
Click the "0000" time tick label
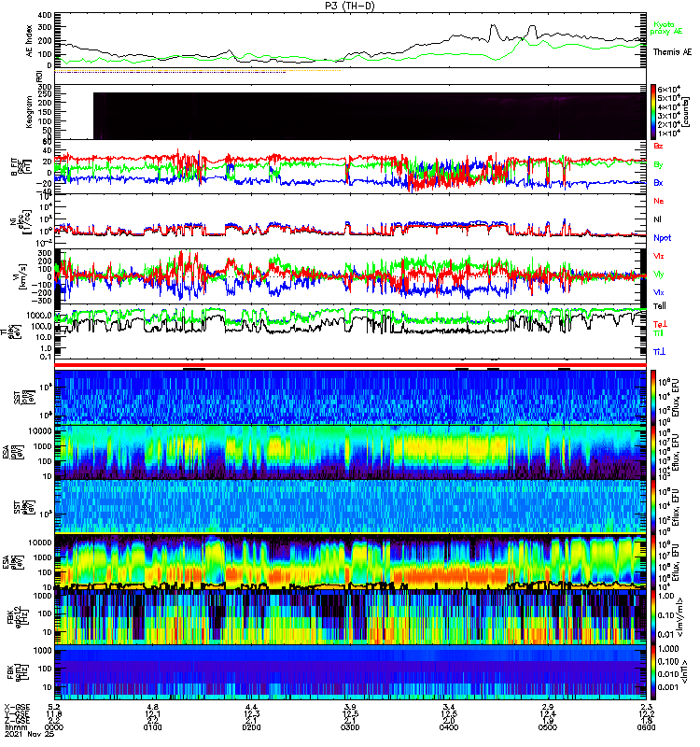tap(54, 727)
